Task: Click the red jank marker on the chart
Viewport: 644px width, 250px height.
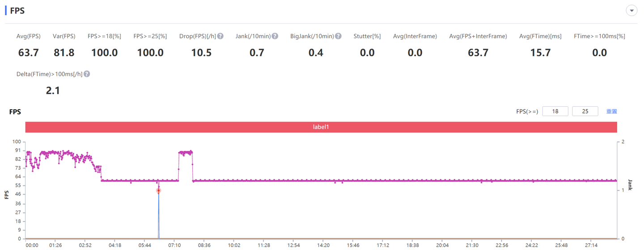Action: coord(158,191)
